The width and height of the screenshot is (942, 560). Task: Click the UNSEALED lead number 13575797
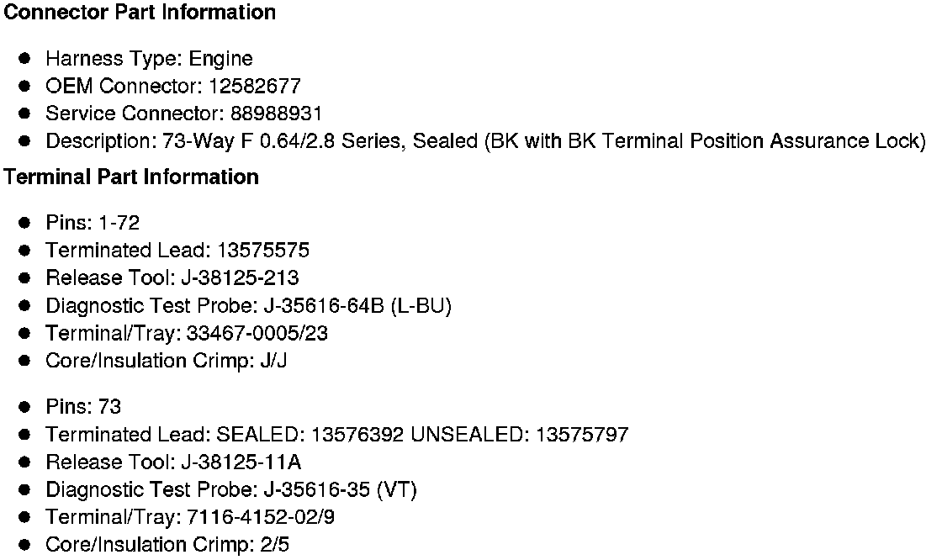coord(581,435)
